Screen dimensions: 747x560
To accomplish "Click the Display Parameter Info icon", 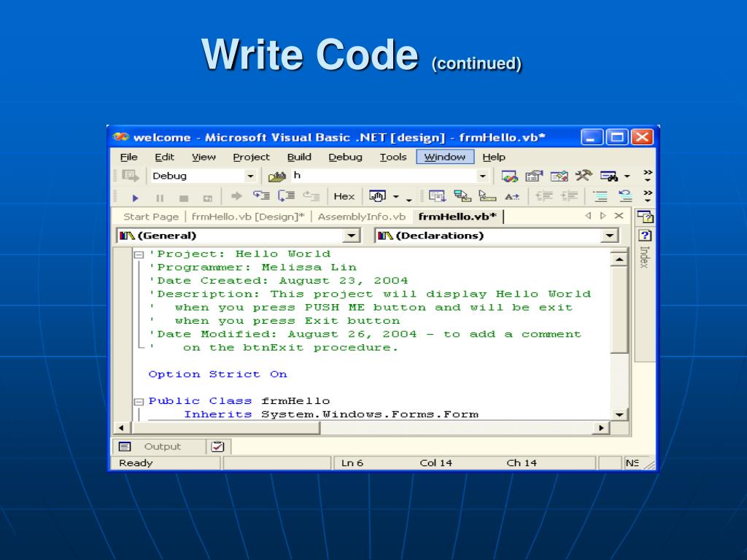I will (x=462, y=195).
